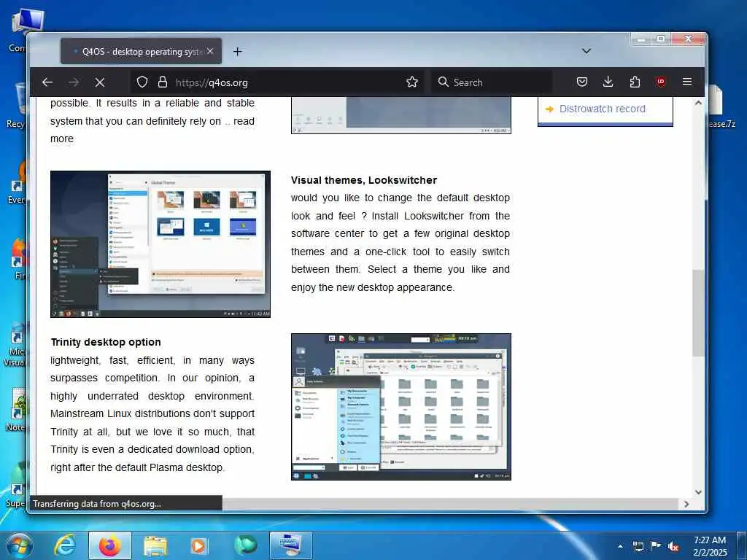747x560 pixels.
Task: Switch to Firefox in the taskbar
Action: (109, 545)
